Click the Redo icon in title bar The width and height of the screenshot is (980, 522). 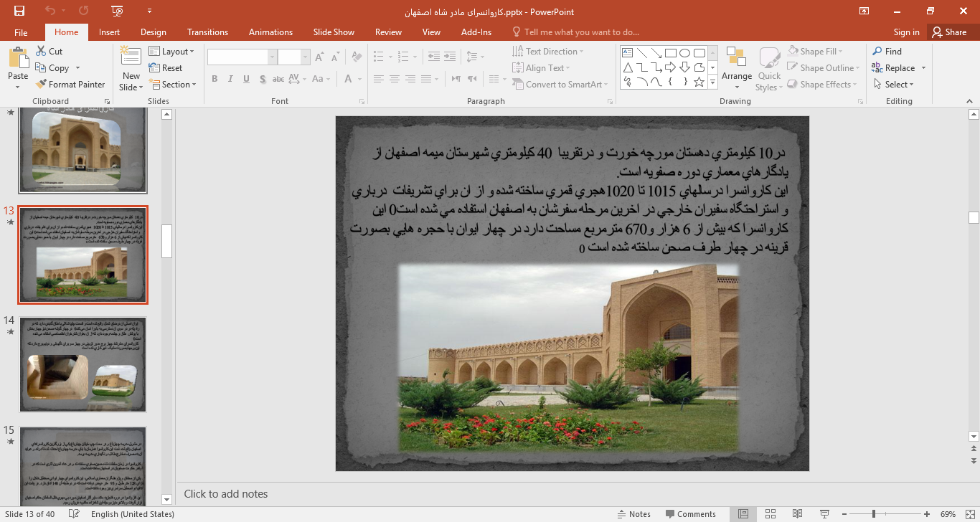83,11
